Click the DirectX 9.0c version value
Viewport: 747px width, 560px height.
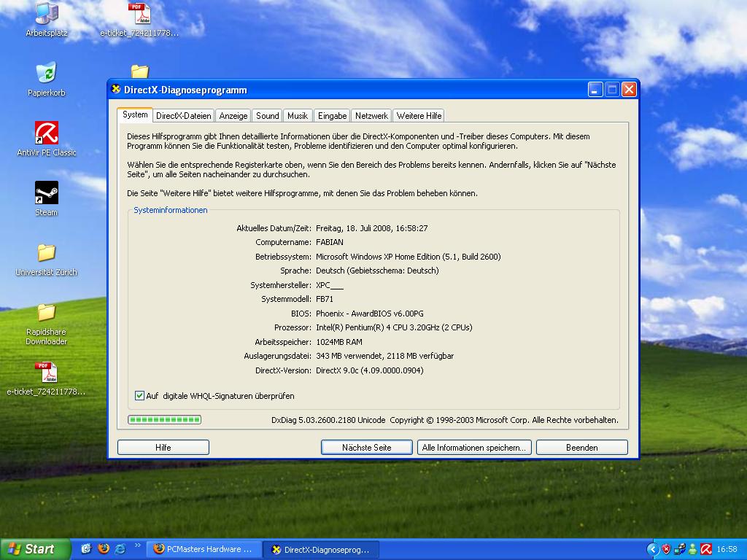pyautogui.click(x=370, y=370)
